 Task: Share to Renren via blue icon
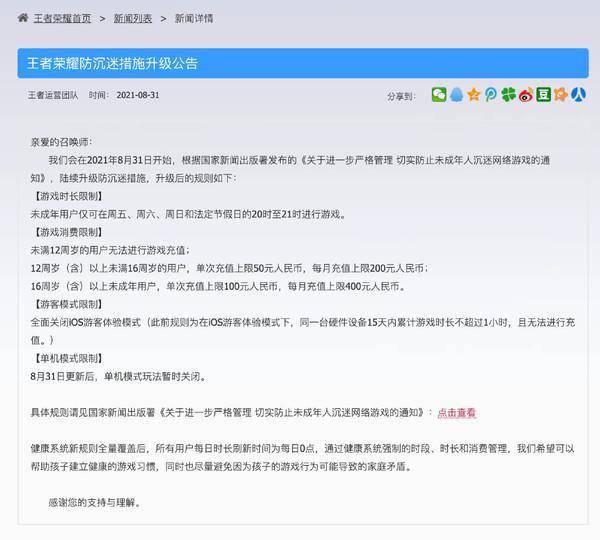[x=579, y=95]
